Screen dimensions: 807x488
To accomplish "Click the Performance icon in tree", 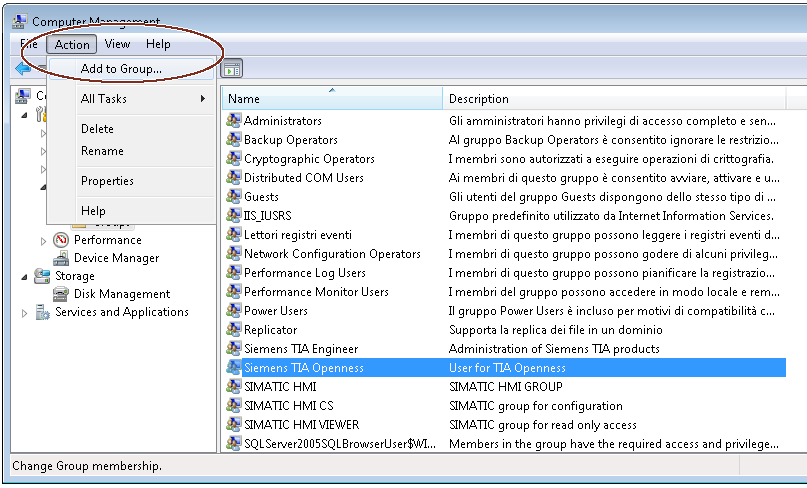I will click(61, 240).
